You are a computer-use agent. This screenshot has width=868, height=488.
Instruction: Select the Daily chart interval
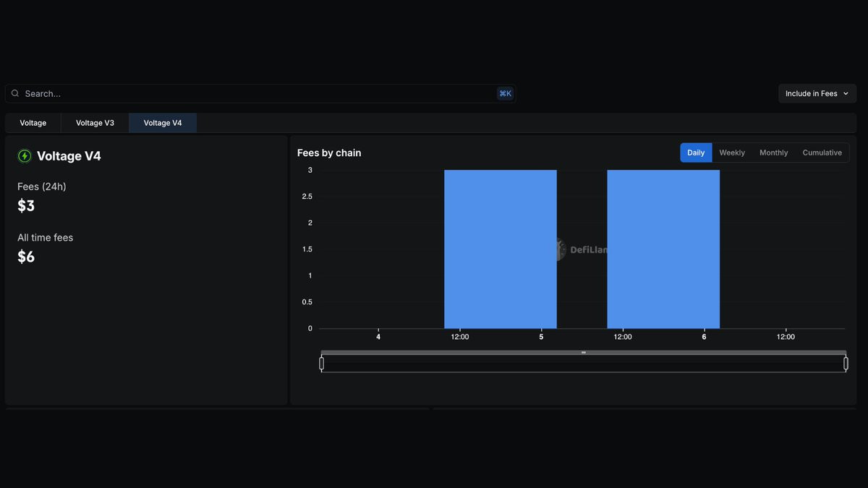tap(696, 153)
